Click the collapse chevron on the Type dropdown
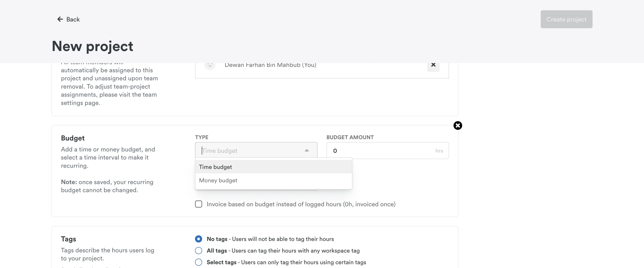 coord(306,151)
